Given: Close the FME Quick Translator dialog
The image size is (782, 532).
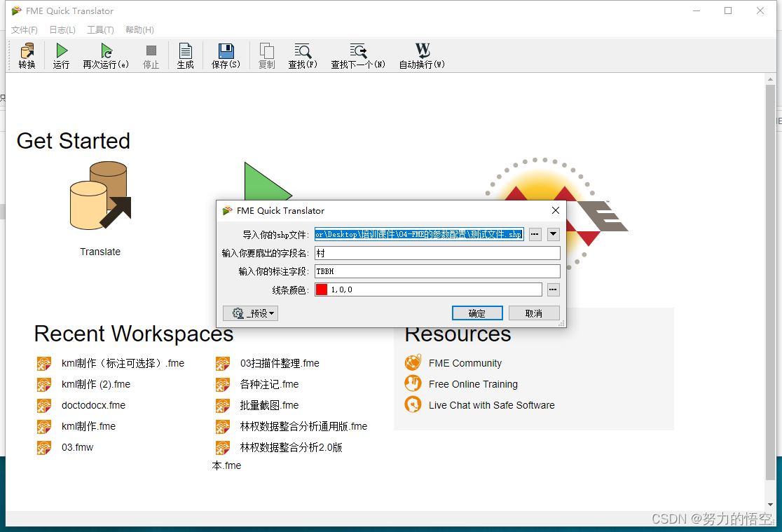Looking at the screenshot, I should (556, 210).
